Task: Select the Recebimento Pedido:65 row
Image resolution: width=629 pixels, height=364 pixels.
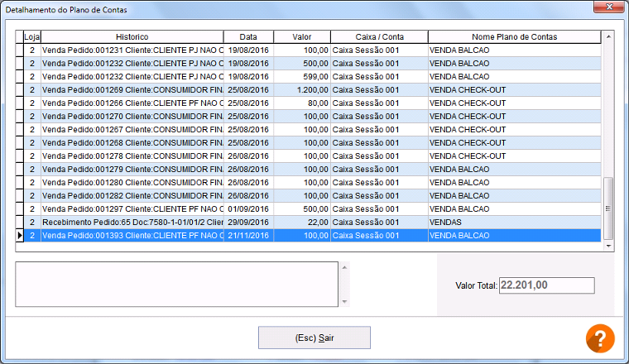Action: tap(132, 222)
